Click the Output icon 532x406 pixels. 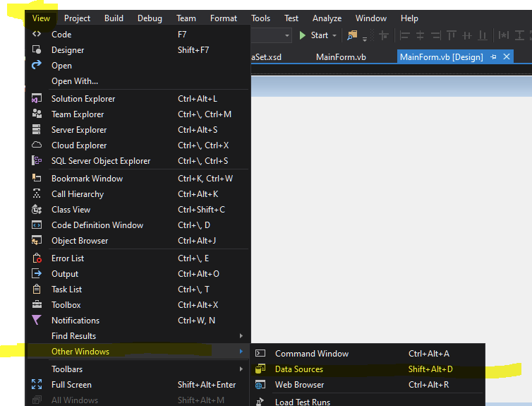click(x=37, y=273)
